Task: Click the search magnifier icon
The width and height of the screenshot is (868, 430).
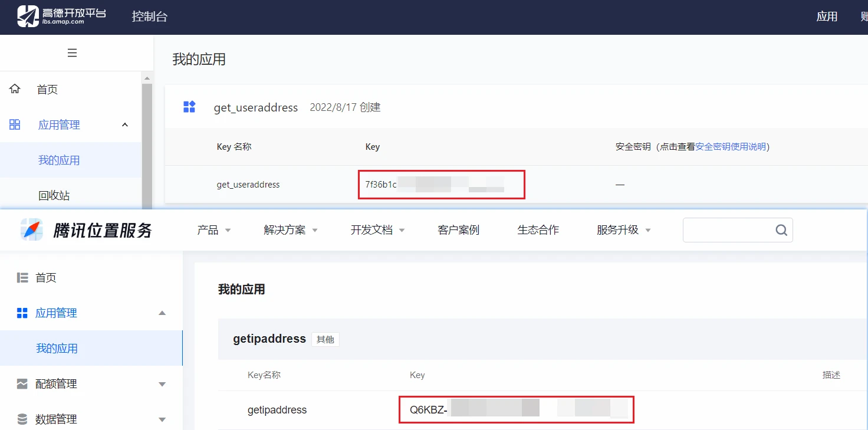Action: pos(781,230)
